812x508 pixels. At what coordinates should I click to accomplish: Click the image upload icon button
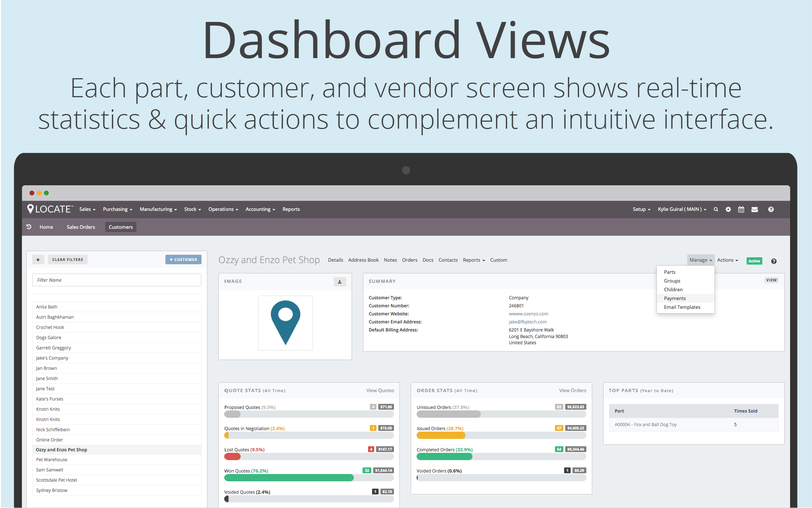click(340, 281)
